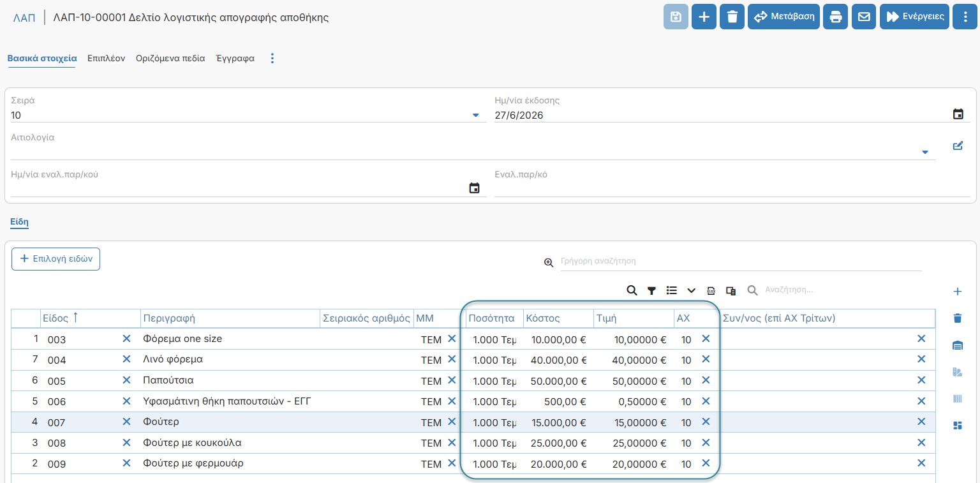The width and height of the screenshot is (980, 483).
Task: Click the Ενέργειες button
Action: tap(915, 17)
